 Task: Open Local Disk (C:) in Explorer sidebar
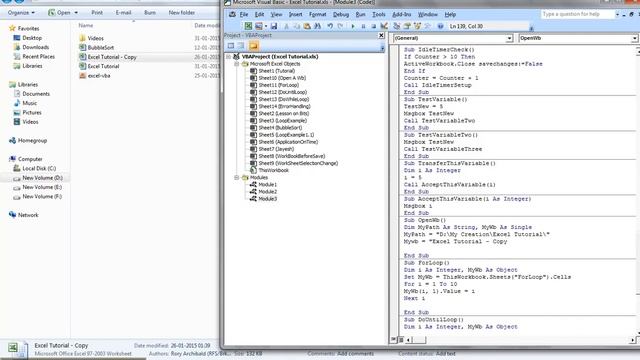point(39,169)
